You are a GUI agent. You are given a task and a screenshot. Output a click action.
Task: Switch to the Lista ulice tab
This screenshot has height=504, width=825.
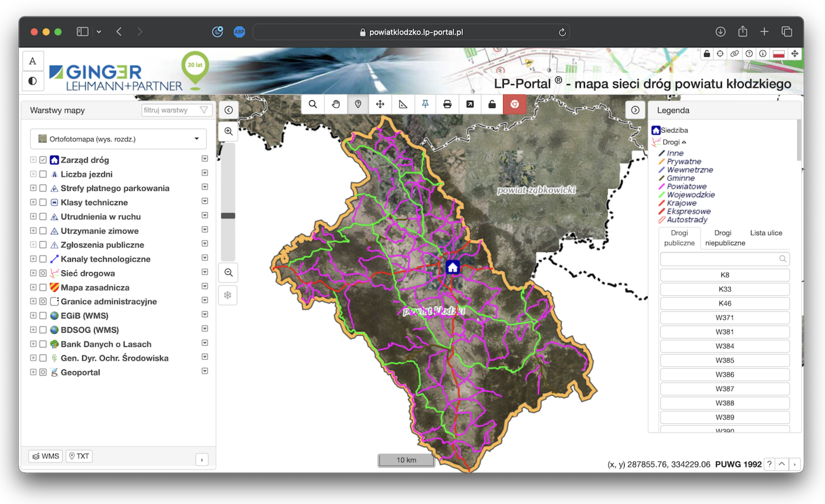point(766,233)
